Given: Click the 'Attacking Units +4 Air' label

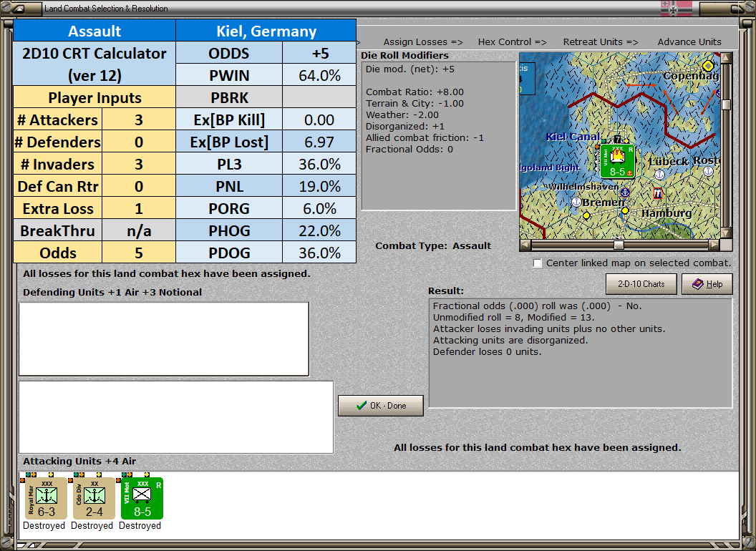Looking at the screenshot, I should click(x=79, y=462).
